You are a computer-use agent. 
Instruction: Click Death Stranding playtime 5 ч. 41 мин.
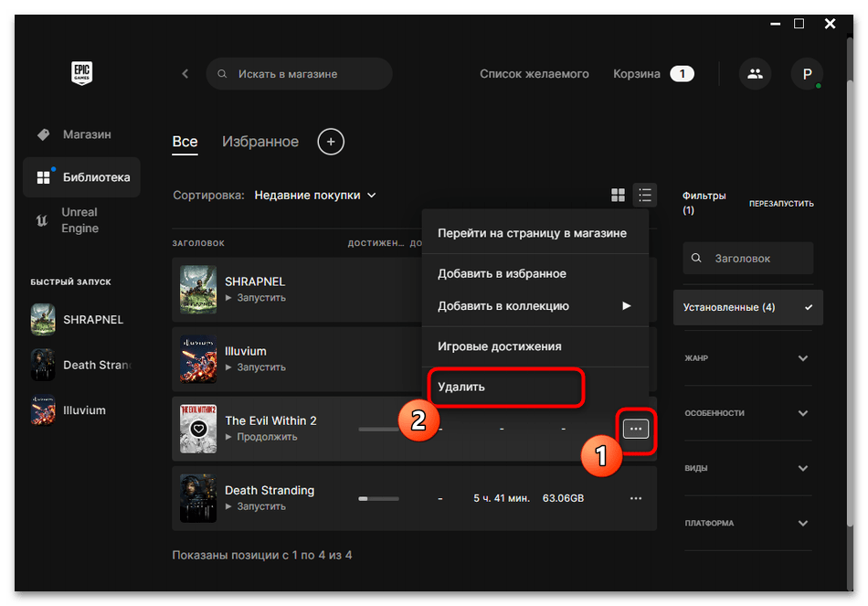point(502,498)
